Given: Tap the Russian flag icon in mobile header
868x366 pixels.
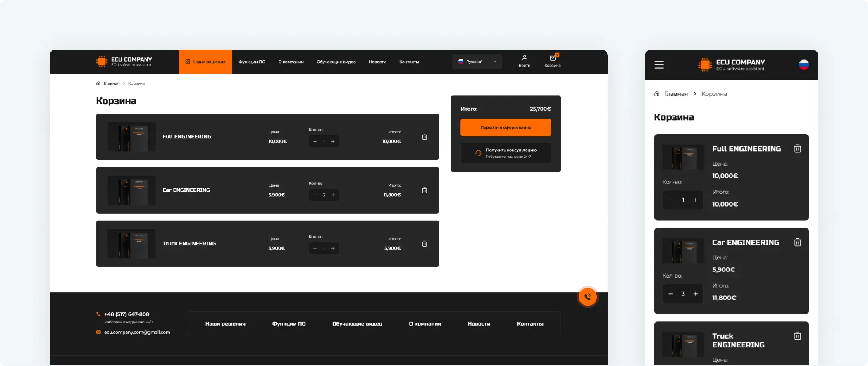Looking at the screenshot, I should [x=804, y=65].
